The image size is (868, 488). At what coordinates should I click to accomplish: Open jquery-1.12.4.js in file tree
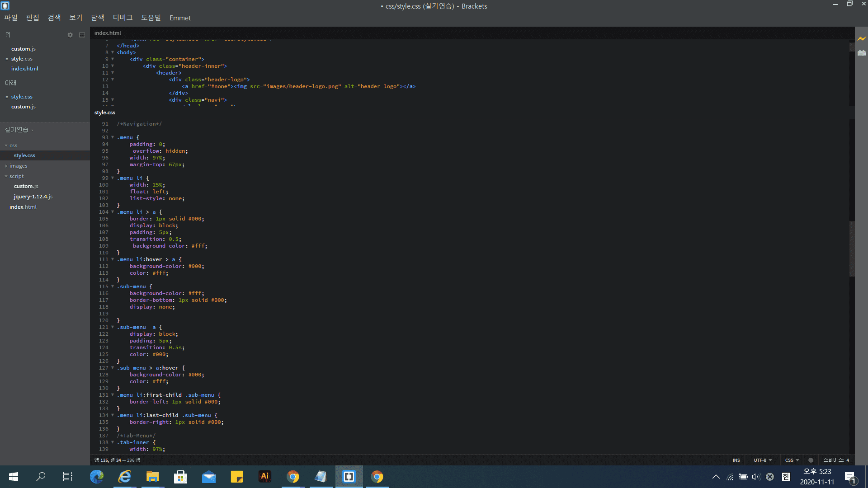[x=33, y=197]
